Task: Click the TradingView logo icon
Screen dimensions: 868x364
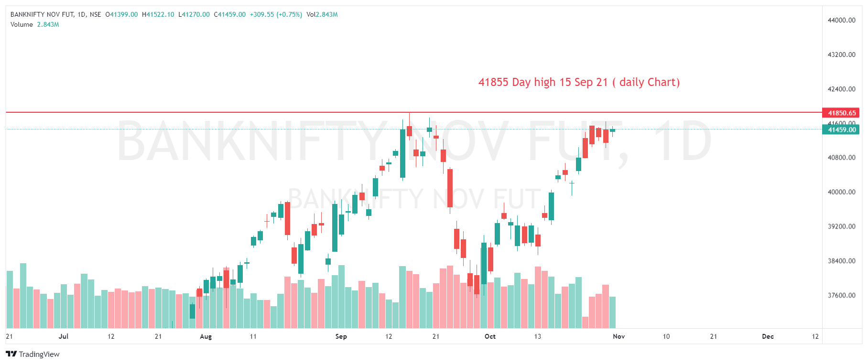Action: (11, 354)
